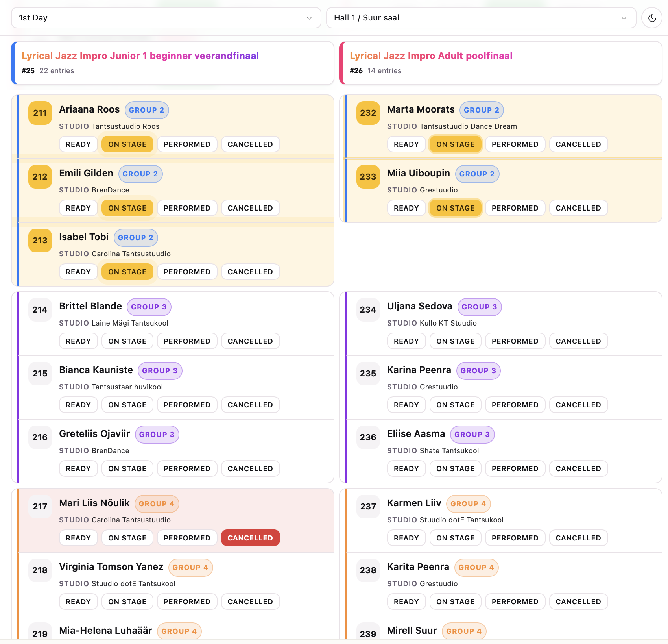668x644 pixels.
Task: Click studio text Tantsustuudio Dance Dream
Action: (468, 126)
